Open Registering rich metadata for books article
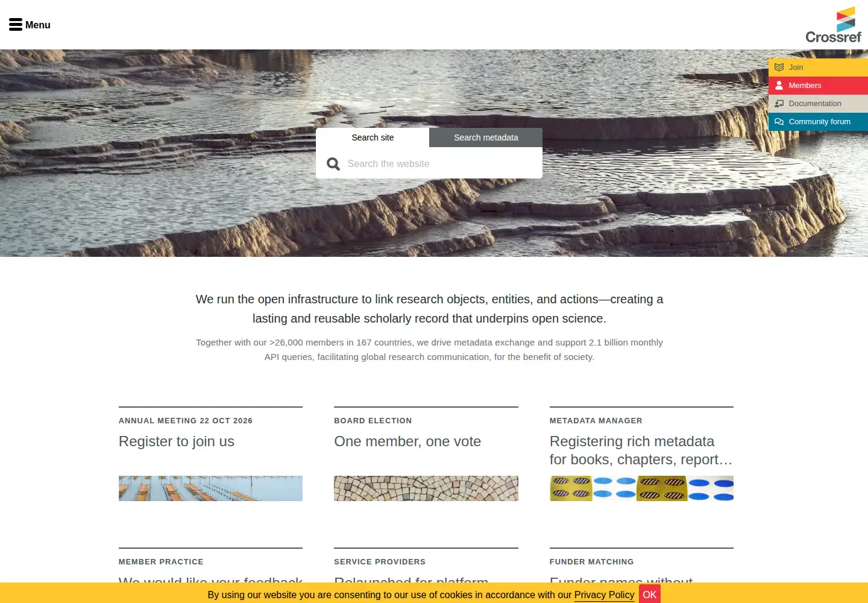Image resolution: width=868 pixels, height=603 pixels. pos(641,450)
